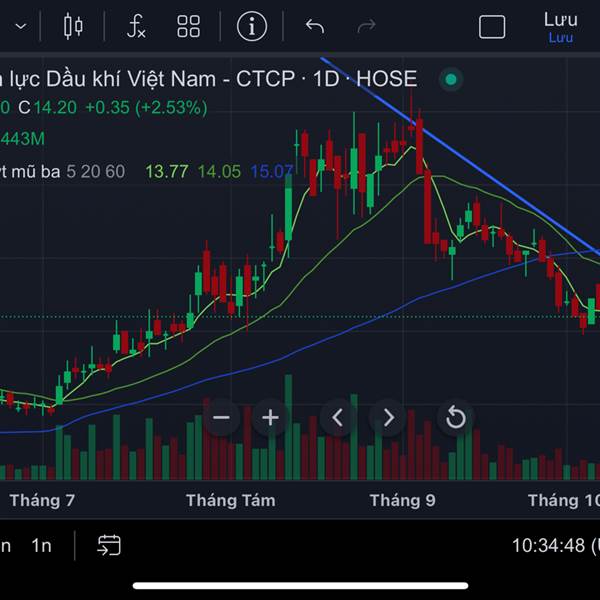Click the Tháng 10 axis label
Screen dimensions: 600x600
coord(564,500)
